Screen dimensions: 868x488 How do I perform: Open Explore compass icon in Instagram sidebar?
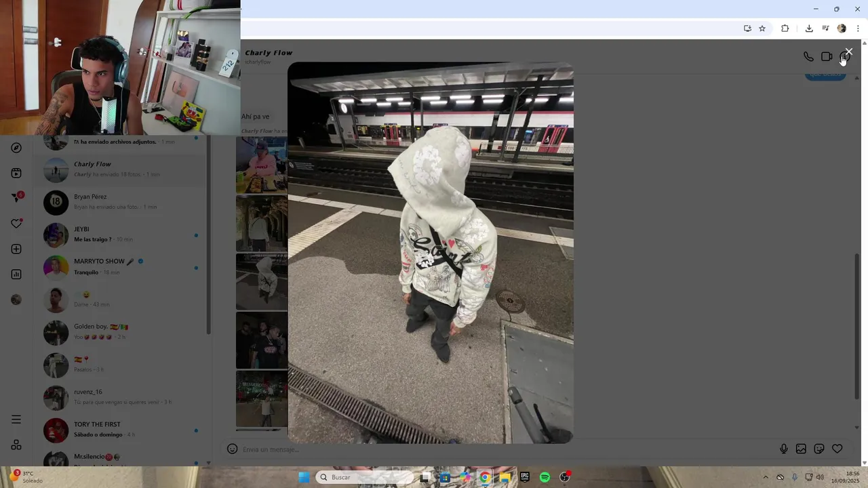click(16, 148)
